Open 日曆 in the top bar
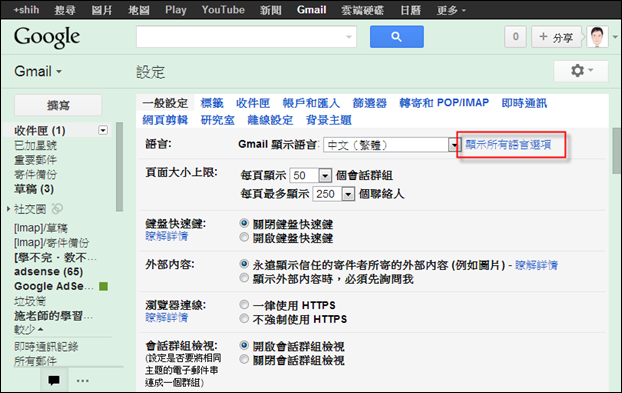The height and width of the screenshot is (393, 622). 410,10
